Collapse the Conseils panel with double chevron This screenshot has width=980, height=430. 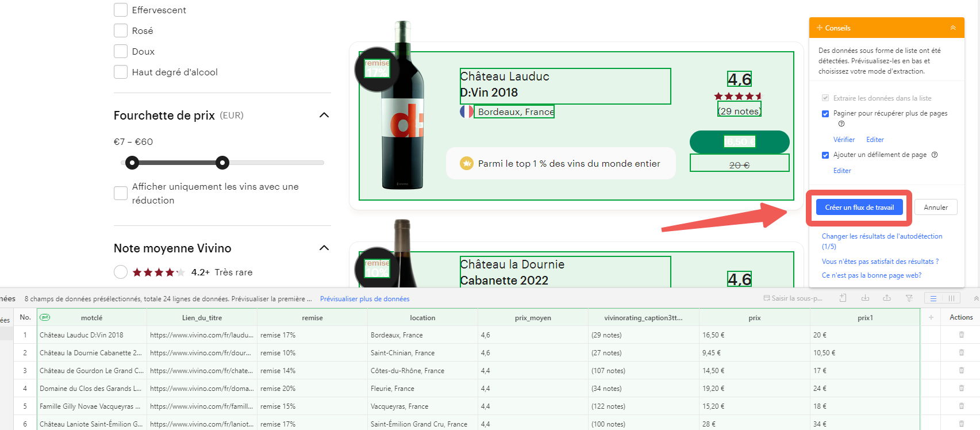pyautogui.click(x=953, y=28)
